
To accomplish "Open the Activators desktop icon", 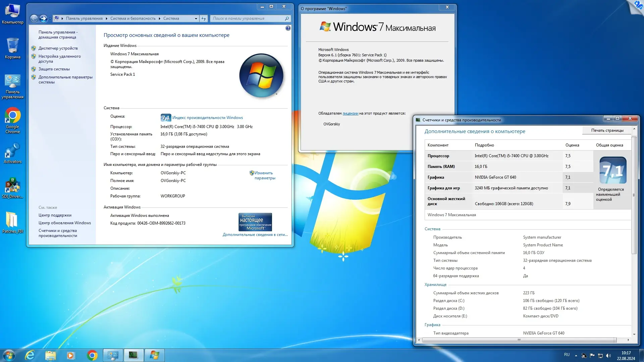I will pyautogui.click(x=12, y=151).
